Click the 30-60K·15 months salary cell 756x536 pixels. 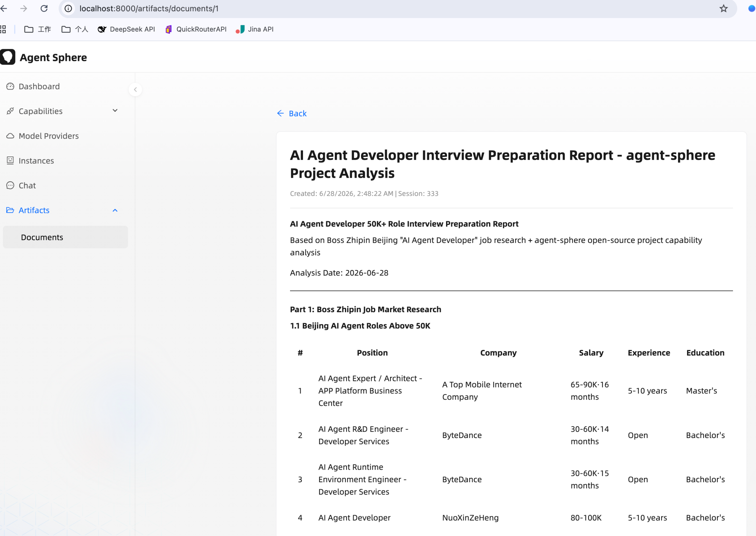[x=590, y=480]
